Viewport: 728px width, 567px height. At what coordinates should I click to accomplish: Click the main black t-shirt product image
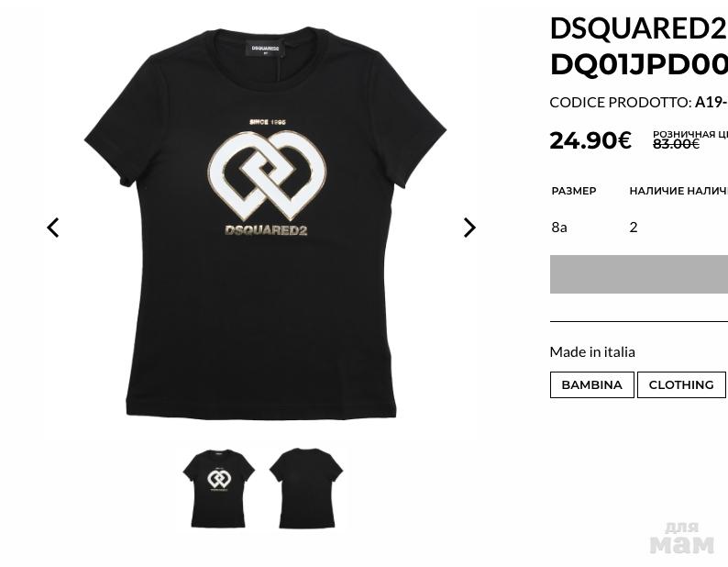pyautogui.click(x=265, y=223)
